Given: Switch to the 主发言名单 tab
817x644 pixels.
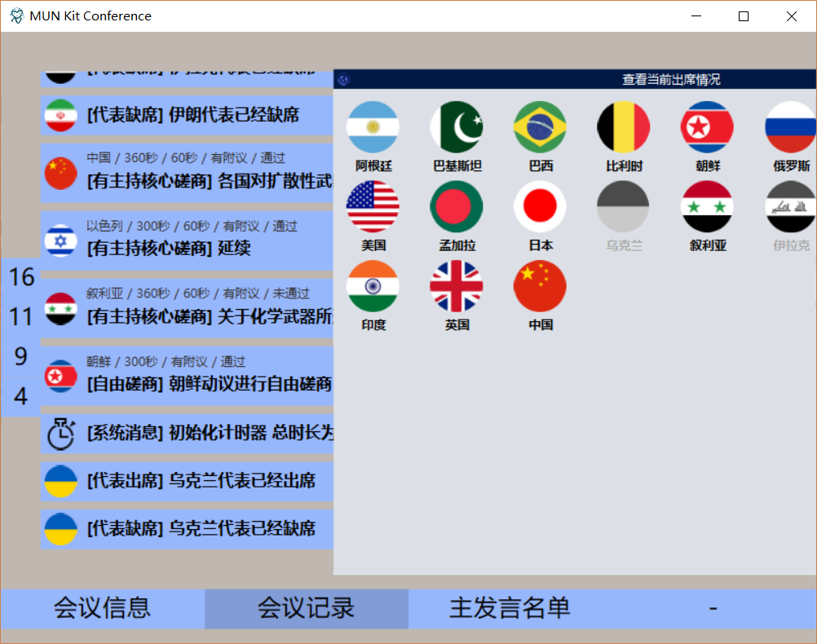Looking at the screenshot, I should tap(510, 608).
